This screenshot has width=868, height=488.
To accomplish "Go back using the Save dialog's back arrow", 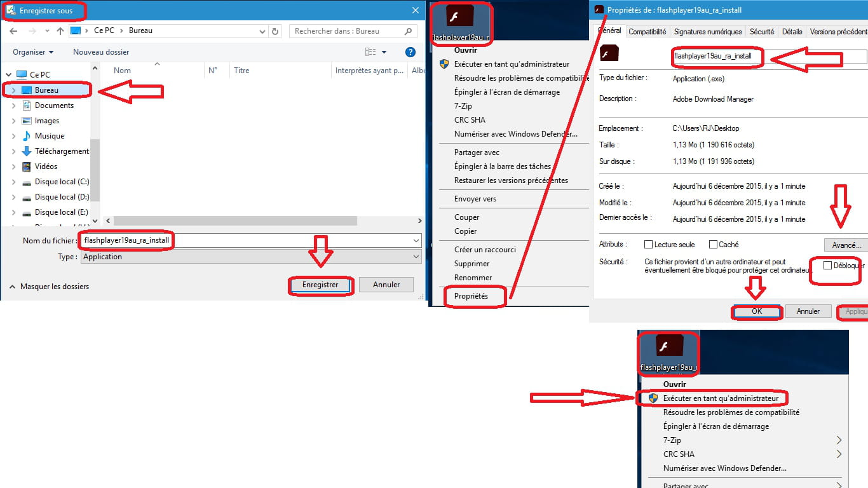I will click(13, 30).
